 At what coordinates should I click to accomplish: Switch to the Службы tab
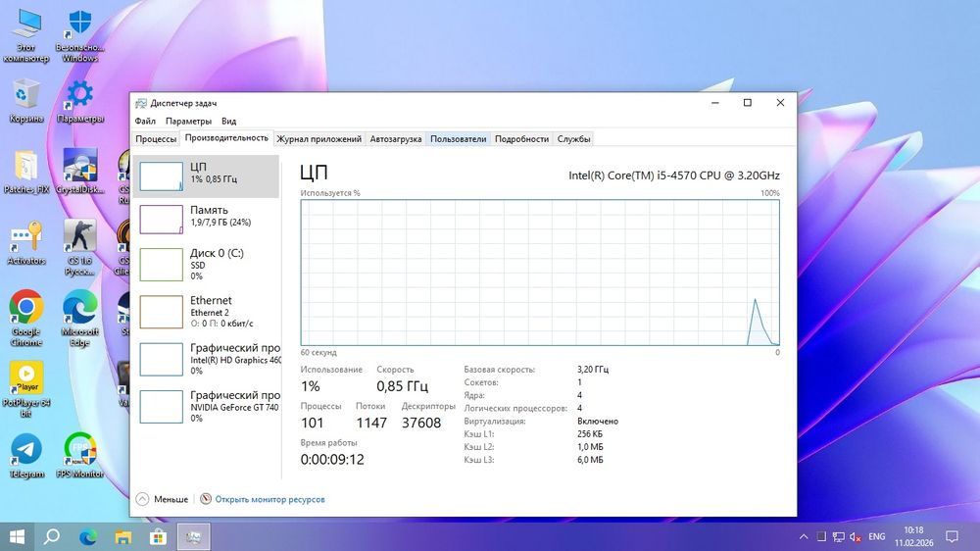573,139
